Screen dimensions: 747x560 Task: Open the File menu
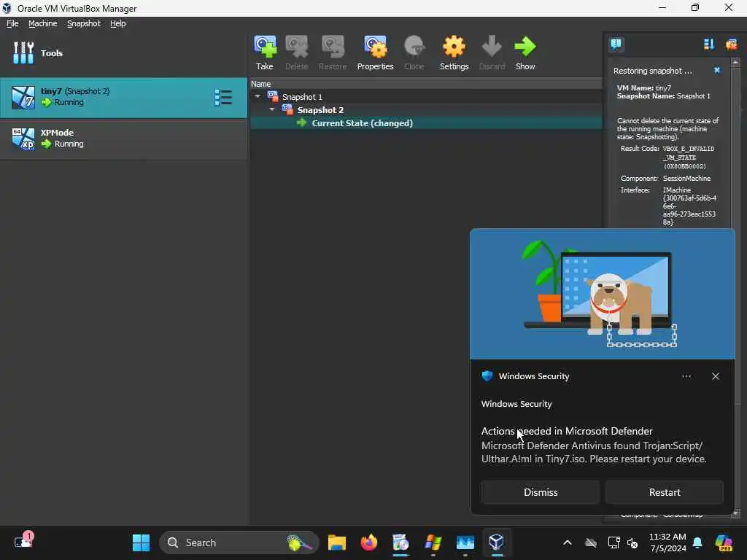point(12,23)
